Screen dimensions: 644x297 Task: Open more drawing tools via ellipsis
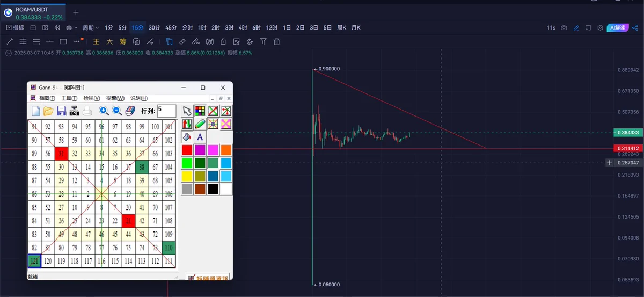coord(77,41)
